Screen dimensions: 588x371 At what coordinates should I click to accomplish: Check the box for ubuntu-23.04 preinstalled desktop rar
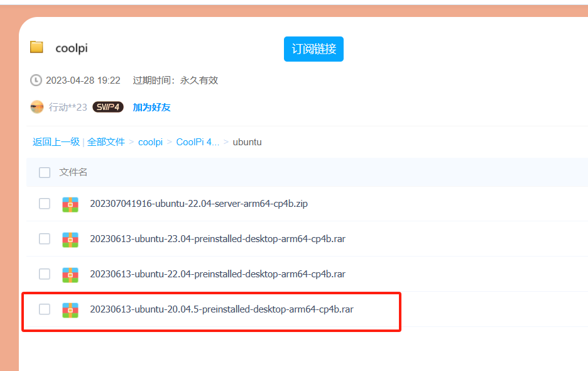45,239
